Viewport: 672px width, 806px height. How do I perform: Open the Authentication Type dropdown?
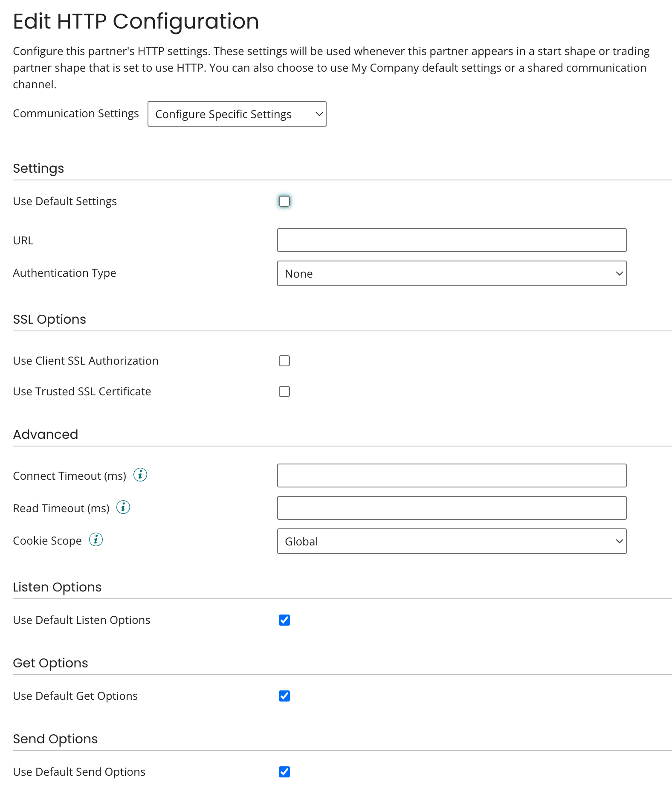click(452, 273)
